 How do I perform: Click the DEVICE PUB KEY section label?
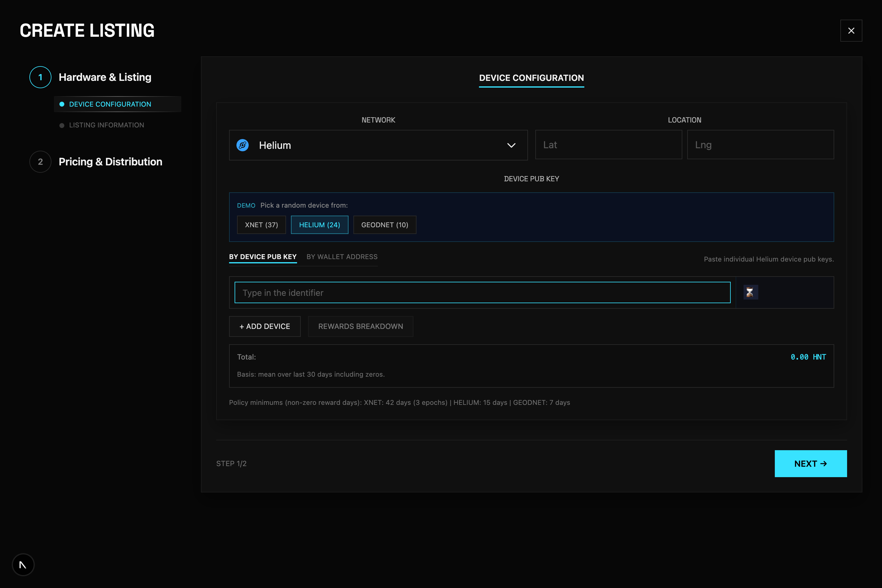[x=531, y=179]
